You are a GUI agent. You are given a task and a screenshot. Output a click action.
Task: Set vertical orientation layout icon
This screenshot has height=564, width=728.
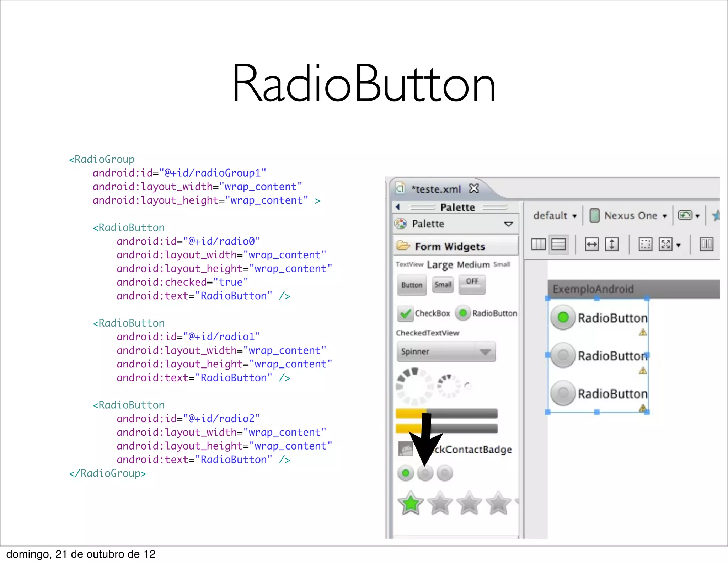point(558,245)
